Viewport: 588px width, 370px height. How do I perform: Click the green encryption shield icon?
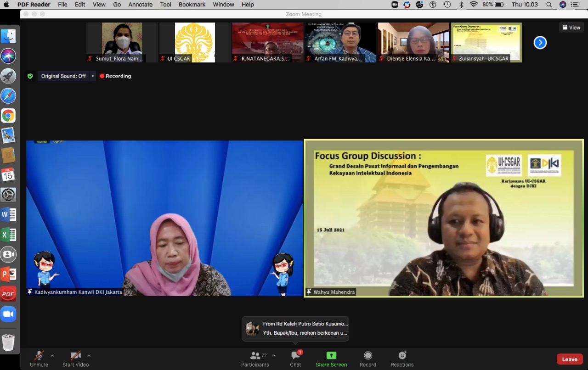30,76
